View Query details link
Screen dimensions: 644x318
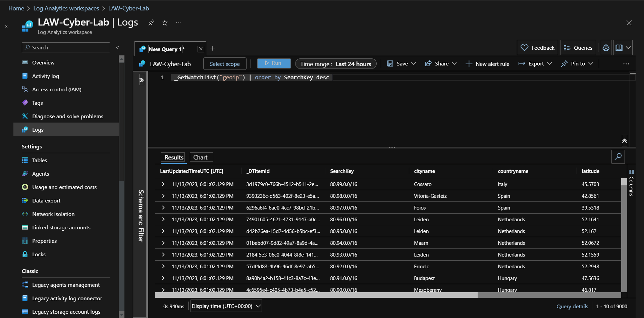click(x=572, y=306)
